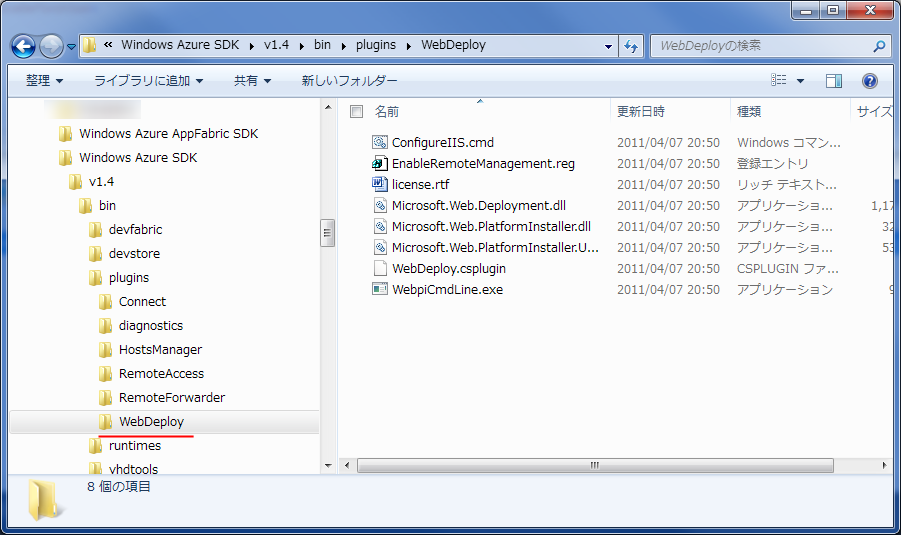This screenshot has height=535, width=901.
Task: Click bin in the address breadcrumb
Action: coord(322,45)
